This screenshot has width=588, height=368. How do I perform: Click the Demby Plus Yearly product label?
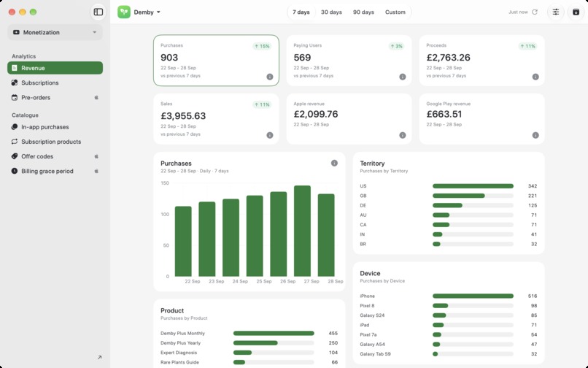point(180,343)
